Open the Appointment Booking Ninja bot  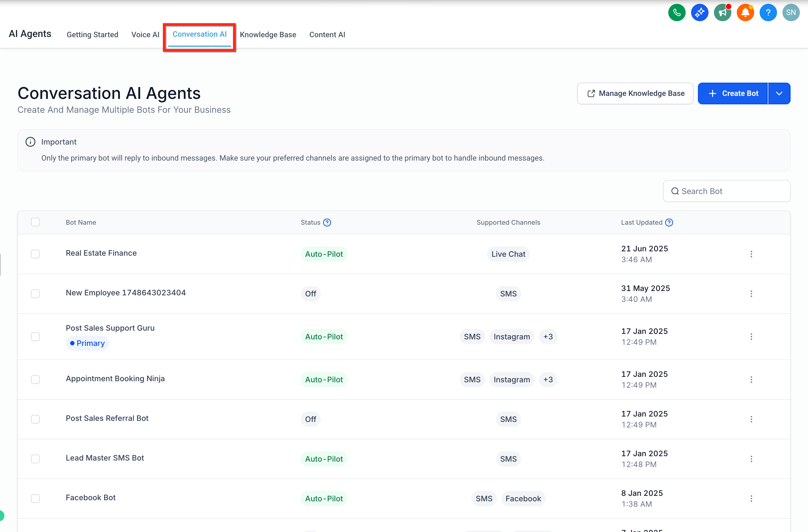[115, 379]
